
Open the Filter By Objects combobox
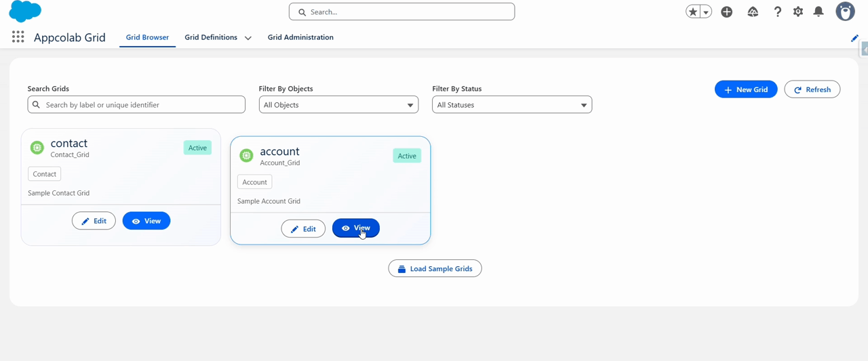point(338,105)
